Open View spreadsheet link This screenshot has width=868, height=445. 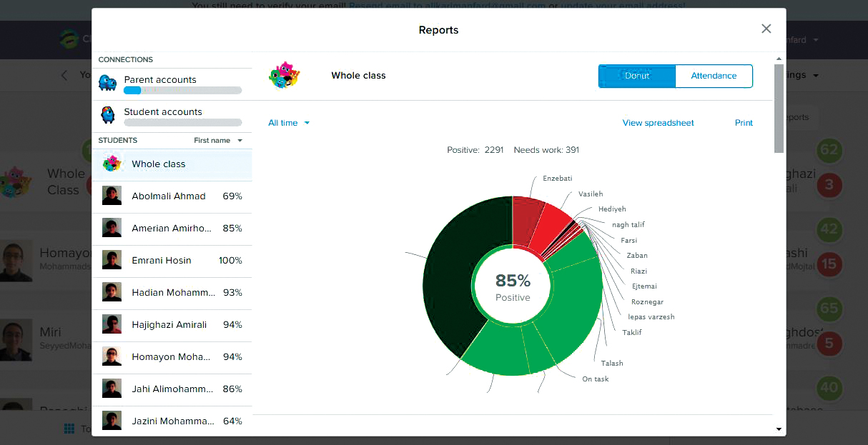tap(658, 123)
